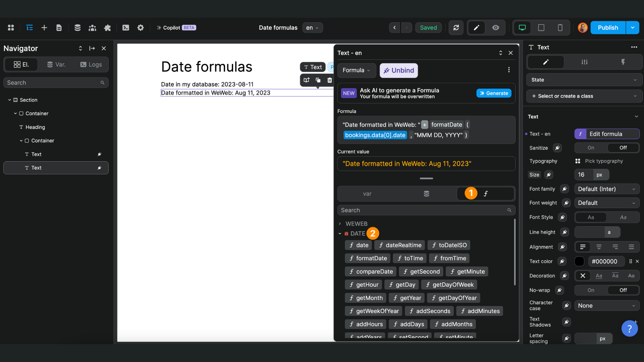Image resolution: width=644 pixels, height=362 pixels.
Task: Switch to preview mode with the eye icon
Action: 496,27
